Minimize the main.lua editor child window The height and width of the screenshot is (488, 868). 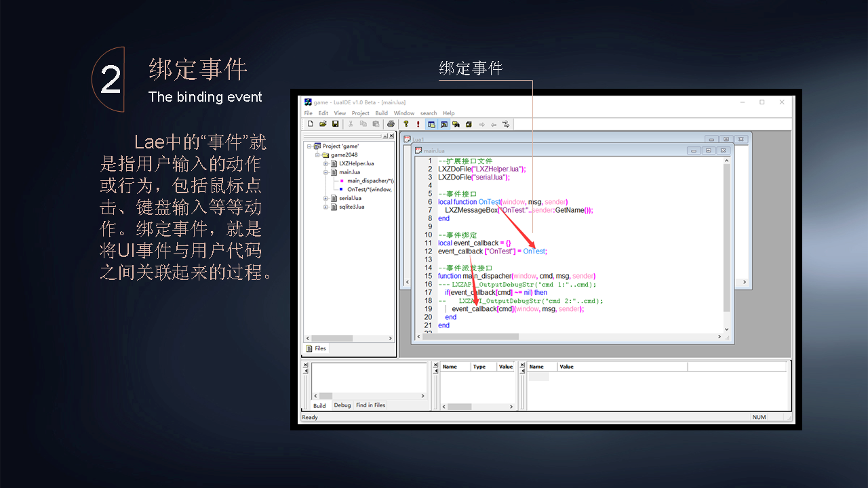[x=694, y=150]
